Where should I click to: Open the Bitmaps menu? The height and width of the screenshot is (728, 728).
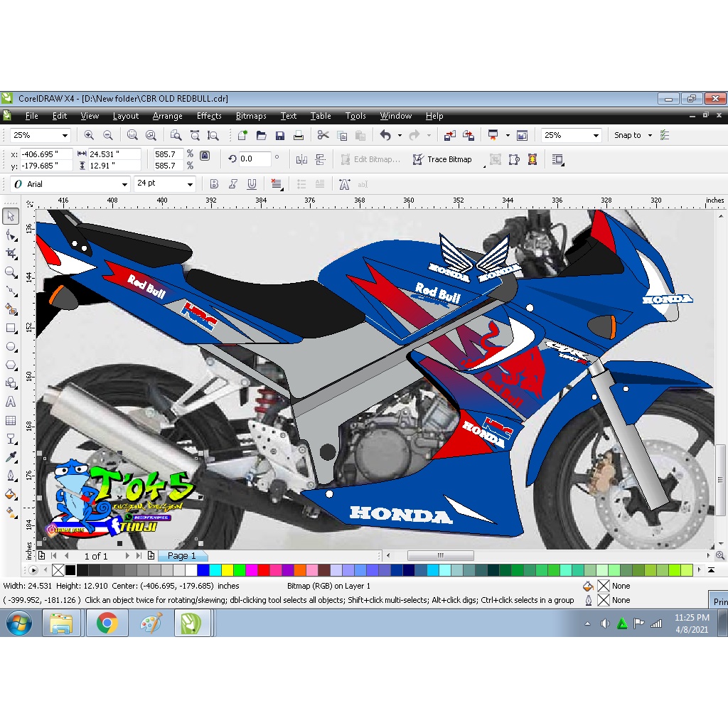(x=251, y=116)
